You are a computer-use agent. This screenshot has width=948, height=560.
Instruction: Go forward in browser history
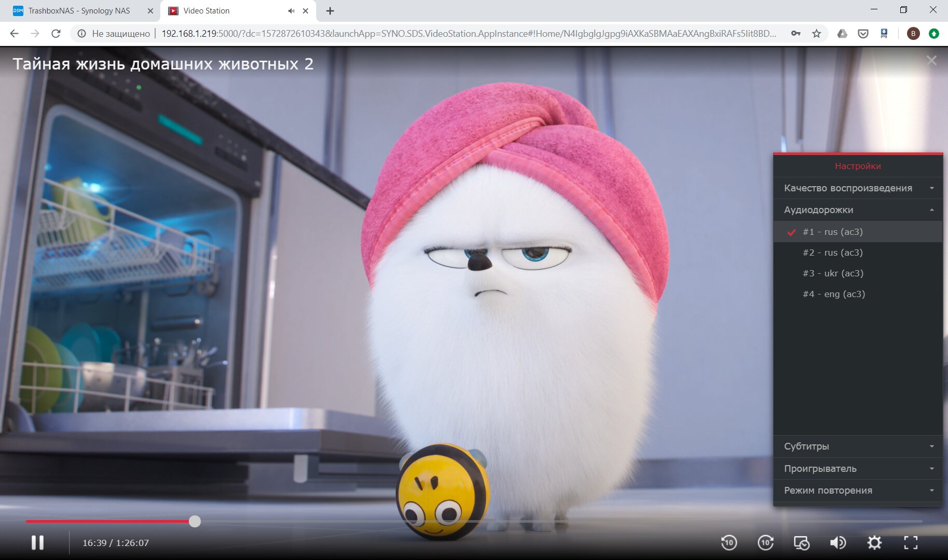pos(35,34)
